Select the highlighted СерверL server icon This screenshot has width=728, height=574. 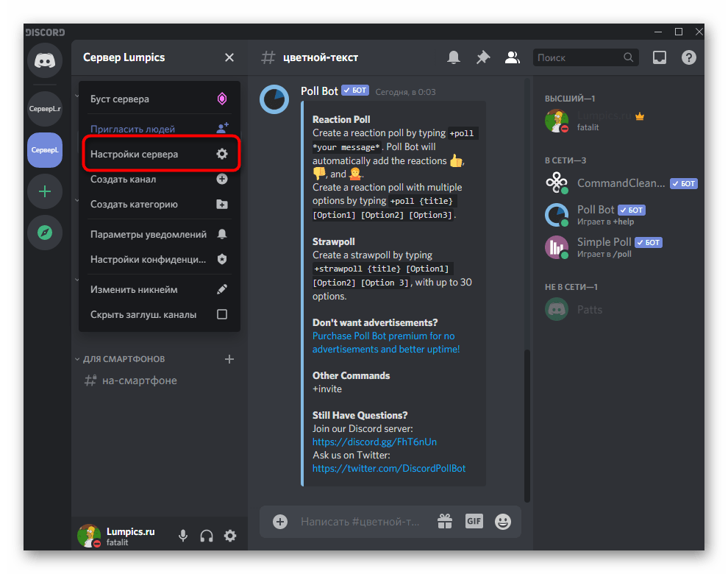[x=45, y=150]
